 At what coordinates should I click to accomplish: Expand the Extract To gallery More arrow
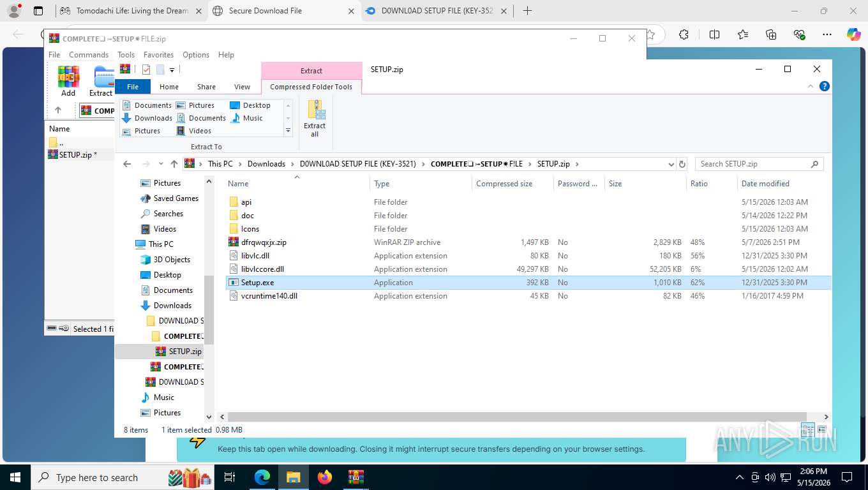[x=288, y=131]
